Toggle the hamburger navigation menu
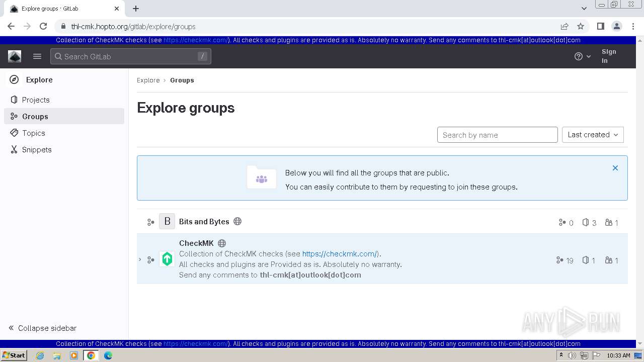 (37, 56)
